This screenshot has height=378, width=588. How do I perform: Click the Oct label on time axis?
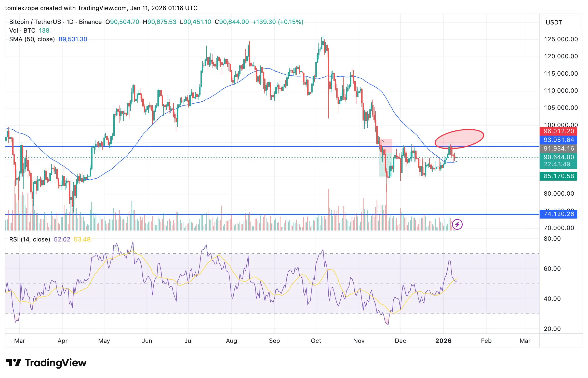coord(316,341)
